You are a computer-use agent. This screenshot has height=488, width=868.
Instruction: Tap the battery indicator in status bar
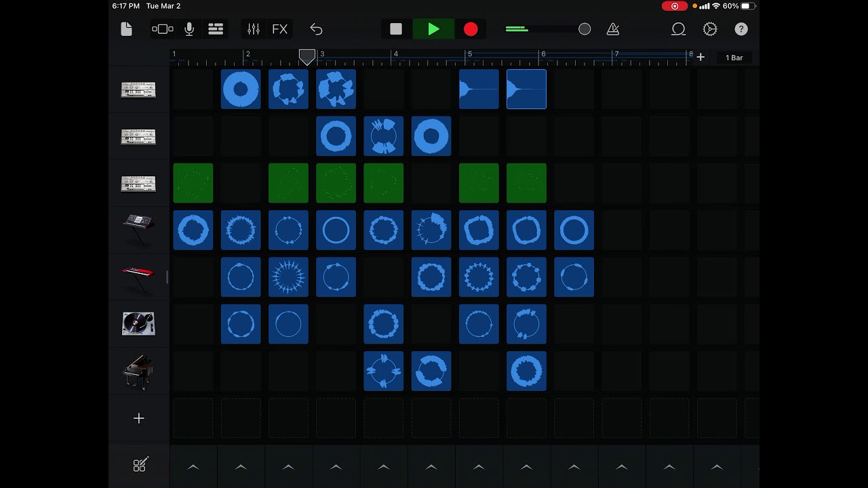click(x=748, y=6)
